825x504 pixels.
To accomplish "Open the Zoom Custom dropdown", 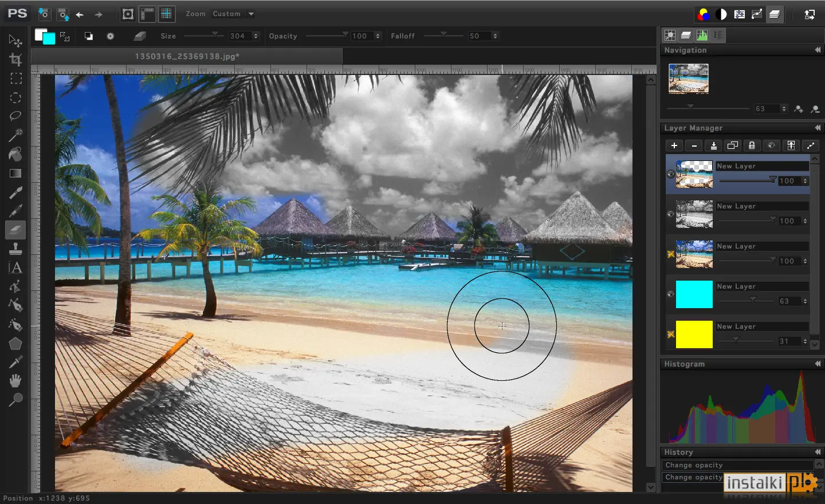I will point(234,14).
